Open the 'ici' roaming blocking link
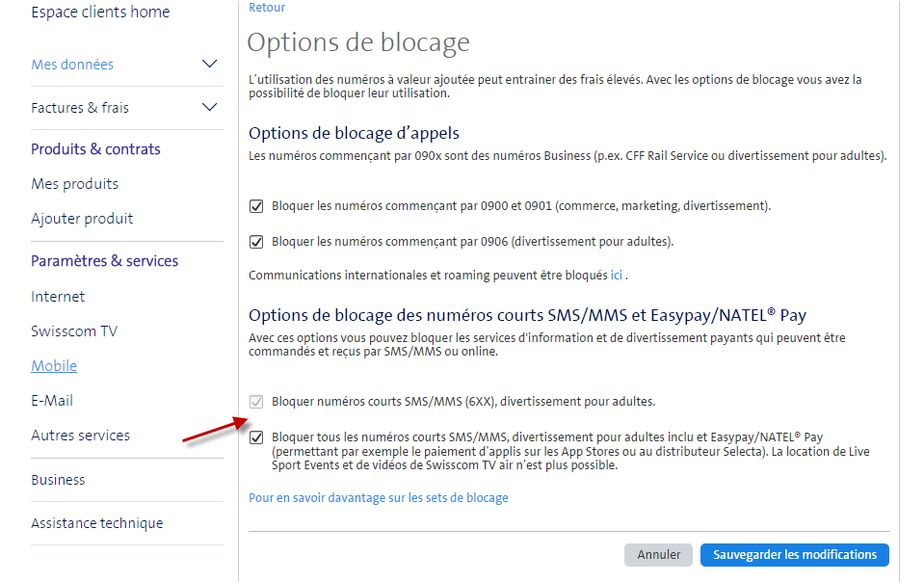 [x=617, y=276]
